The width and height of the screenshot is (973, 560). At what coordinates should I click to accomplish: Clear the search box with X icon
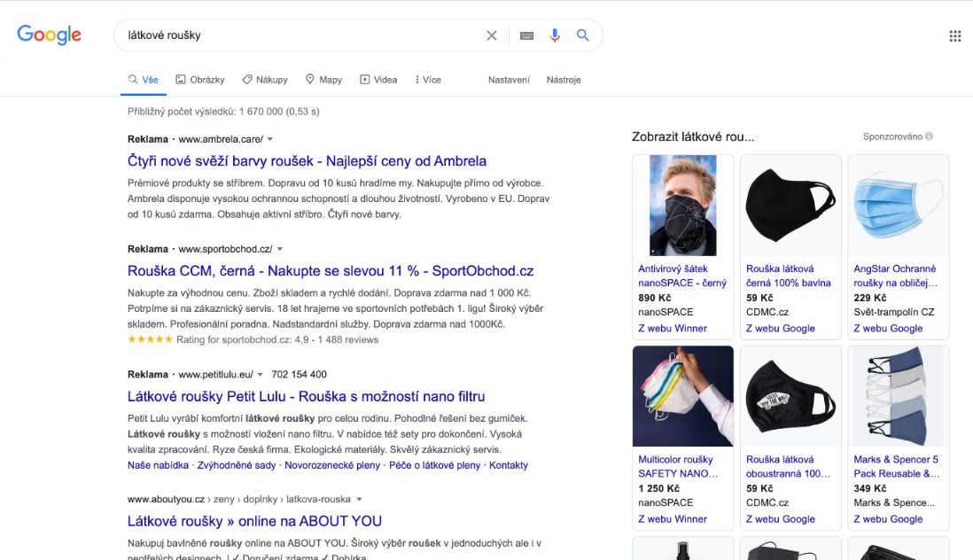(492, 35)
